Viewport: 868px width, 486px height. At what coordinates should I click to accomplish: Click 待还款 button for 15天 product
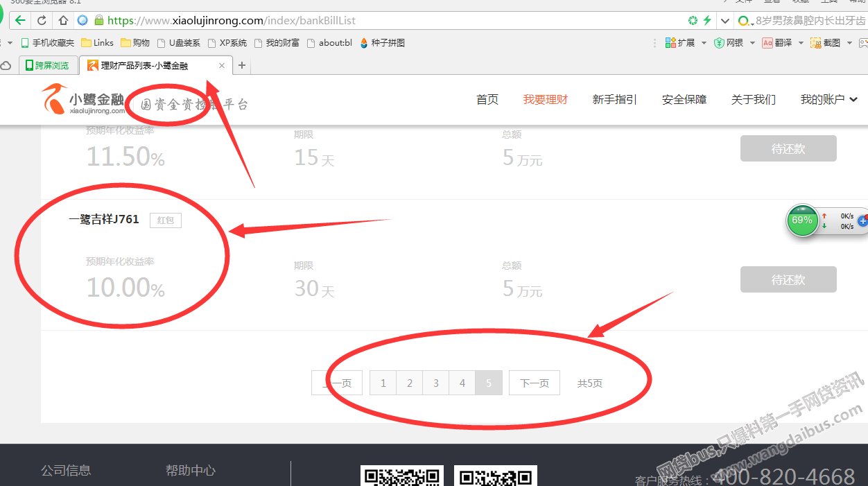pyautogui.click(x=788, y=149)
